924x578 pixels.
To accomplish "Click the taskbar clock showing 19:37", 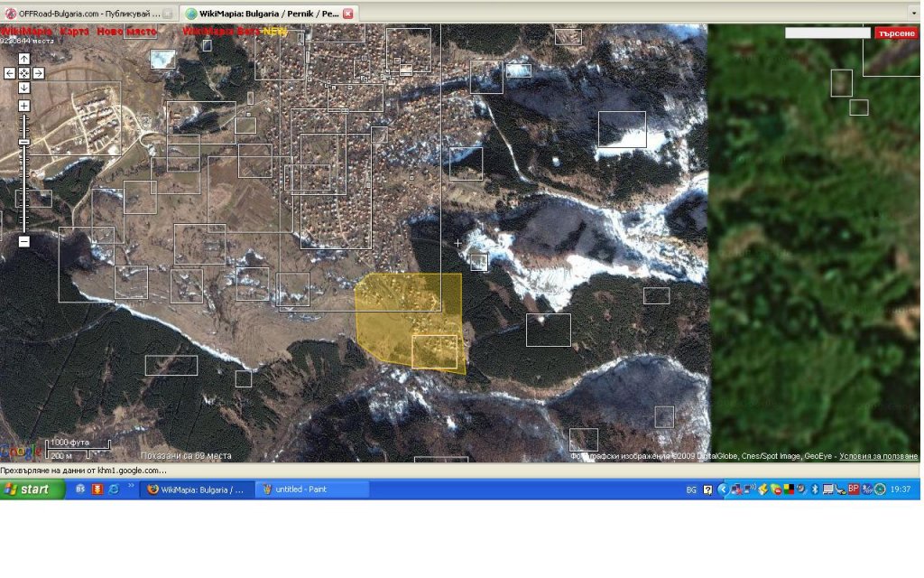I will pos(901,489).
